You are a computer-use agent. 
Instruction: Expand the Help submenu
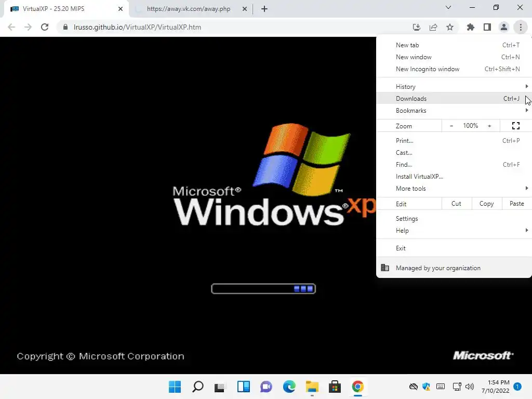[x=454, y=231]
